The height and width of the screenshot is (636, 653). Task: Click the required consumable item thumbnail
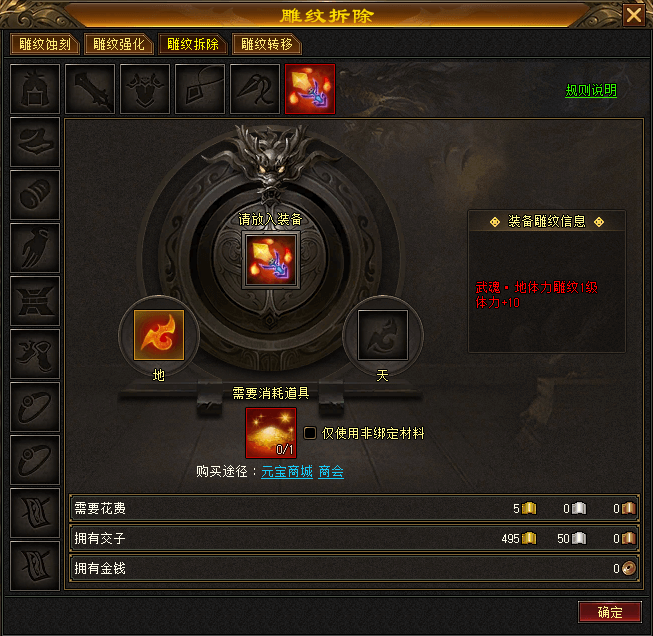tap(271, 433)
